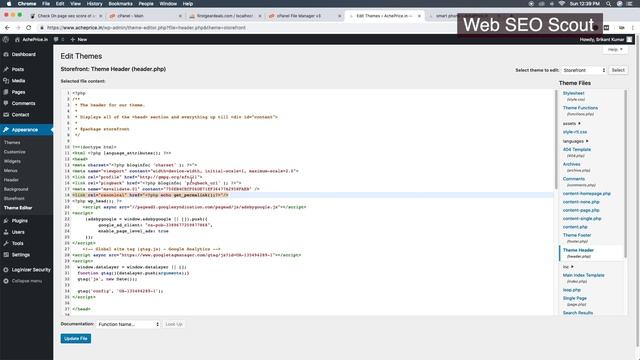Open Pages in the sidebar
640x360 pixels.
pyautogui.click(x=18, y=92)
